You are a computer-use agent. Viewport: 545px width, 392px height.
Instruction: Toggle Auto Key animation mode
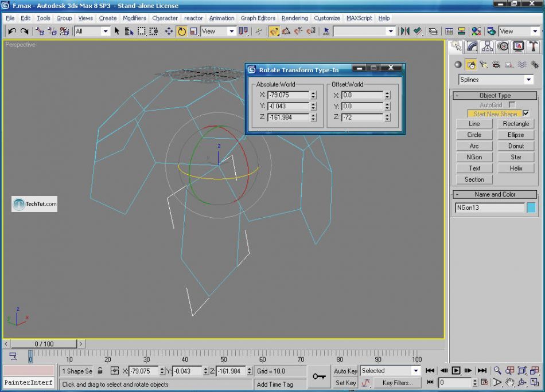coord(345,371)
